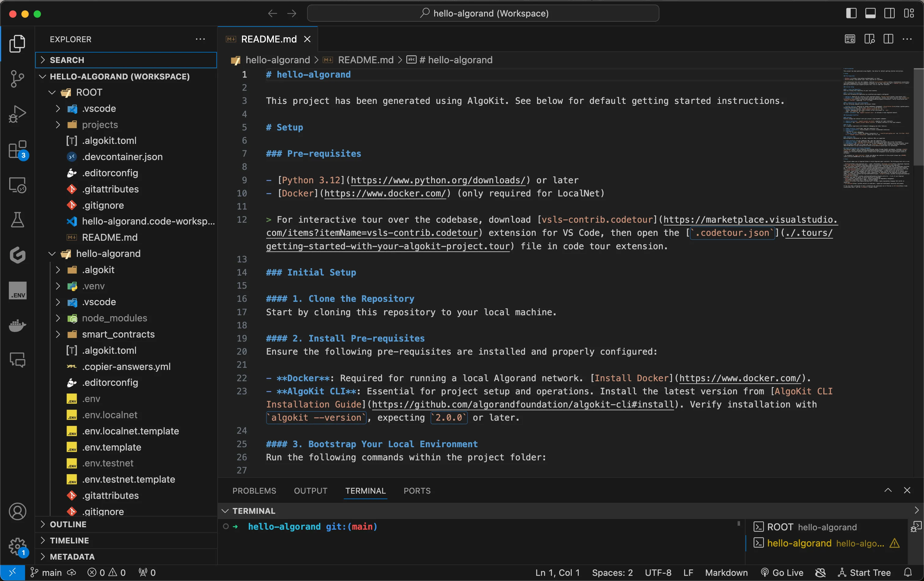Toggle the crossed-out status bar icon
Image resolution: width=924 pixels, height=581 pixels.
point(820,572)
